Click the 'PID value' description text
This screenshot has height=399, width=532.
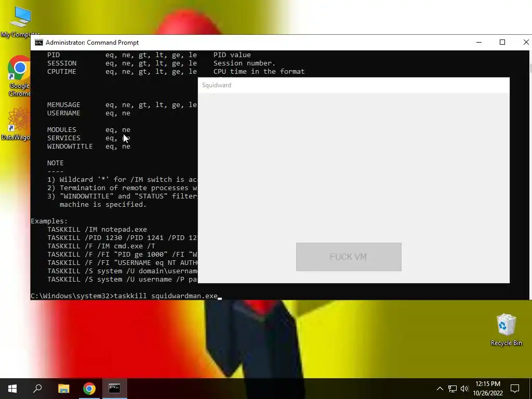click(x=232, y=55)
